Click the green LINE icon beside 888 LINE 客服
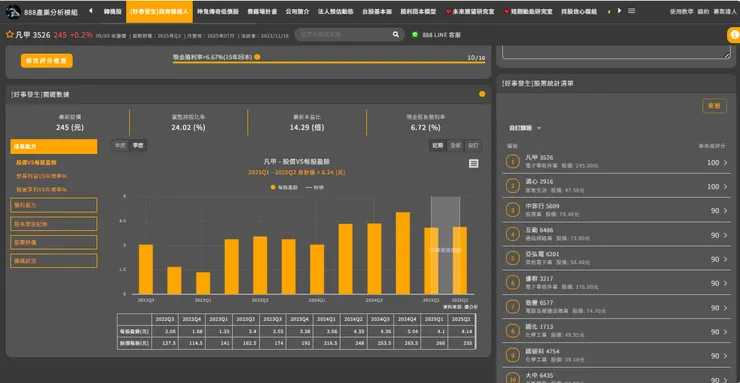This screenshot has width=740, height=383. click(415, 34)
